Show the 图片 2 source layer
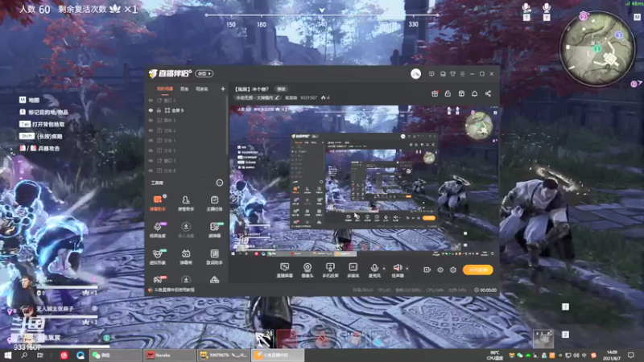 (151, 120)
